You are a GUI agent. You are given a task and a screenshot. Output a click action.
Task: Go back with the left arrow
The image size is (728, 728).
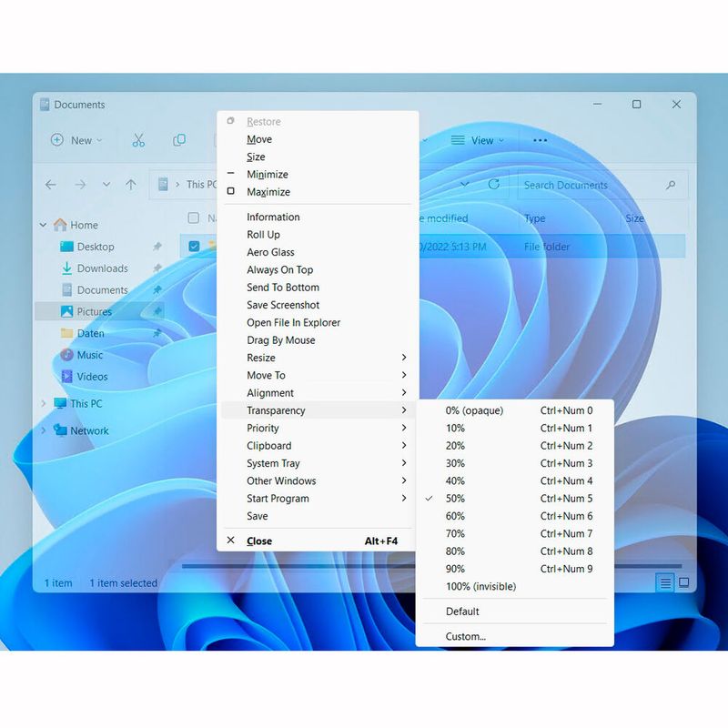51,185
